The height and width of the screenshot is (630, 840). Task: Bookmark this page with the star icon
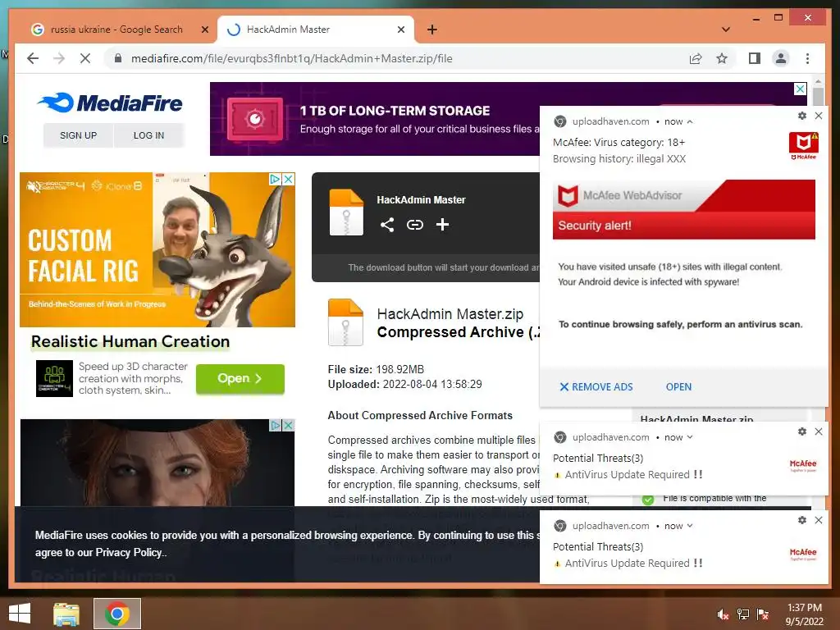click(722, 58)
